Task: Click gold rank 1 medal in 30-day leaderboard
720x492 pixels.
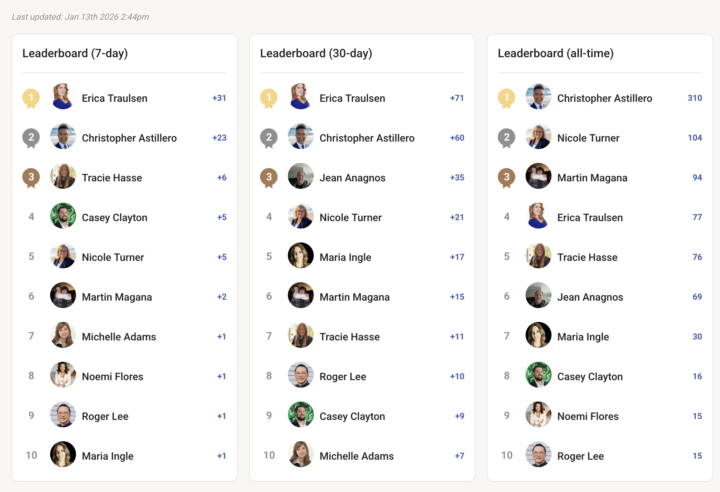Action: (269, 98)
